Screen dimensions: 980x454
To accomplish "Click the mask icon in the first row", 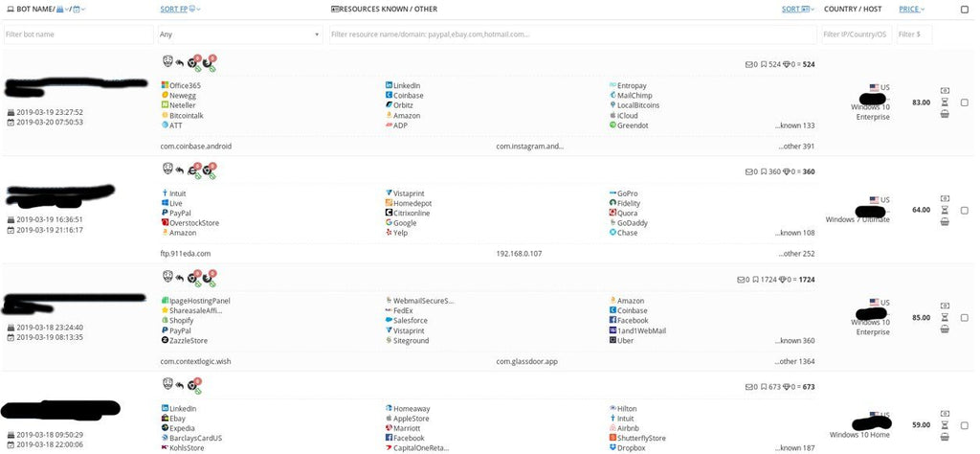I will pyautogui.click(x=167, y=63).
